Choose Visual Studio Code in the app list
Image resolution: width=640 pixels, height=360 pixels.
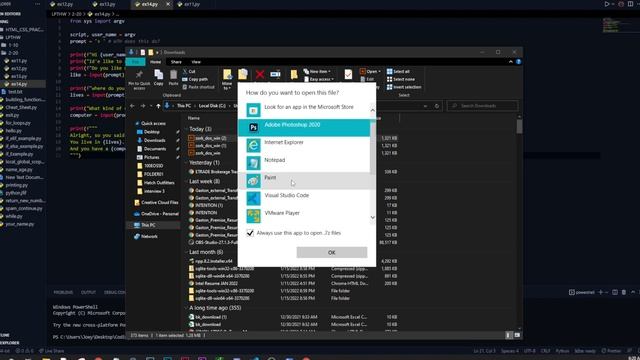click(x=304, y=198)
